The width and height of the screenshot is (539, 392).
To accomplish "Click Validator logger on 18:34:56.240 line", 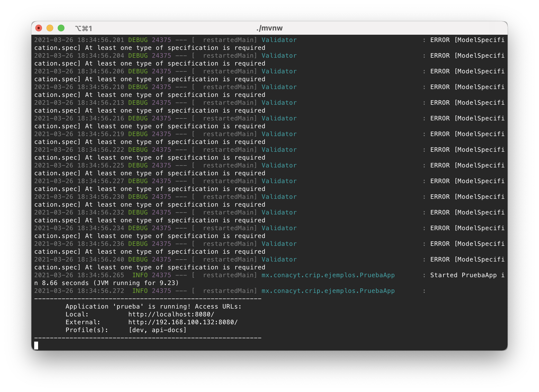I will [279, 260].
